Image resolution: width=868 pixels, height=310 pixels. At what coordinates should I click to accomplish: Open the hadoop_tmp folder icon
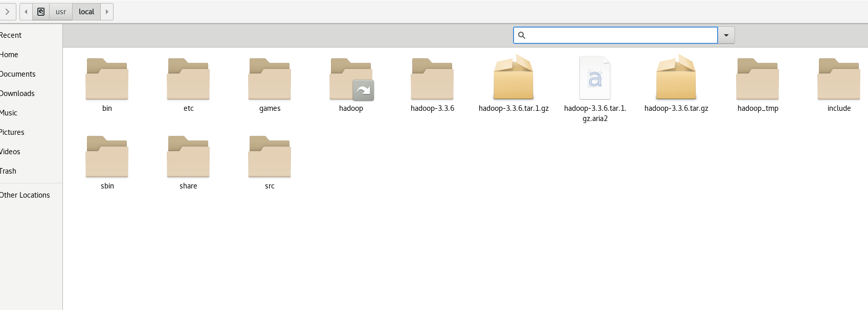[x=758, y=79]
